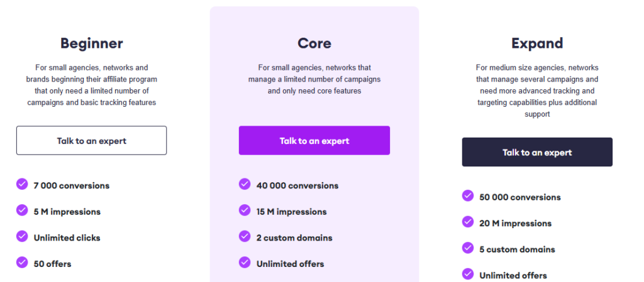Click checkmark icon beside 50 000 conversions
644x282 pixels.
click(x=468, y=195)
